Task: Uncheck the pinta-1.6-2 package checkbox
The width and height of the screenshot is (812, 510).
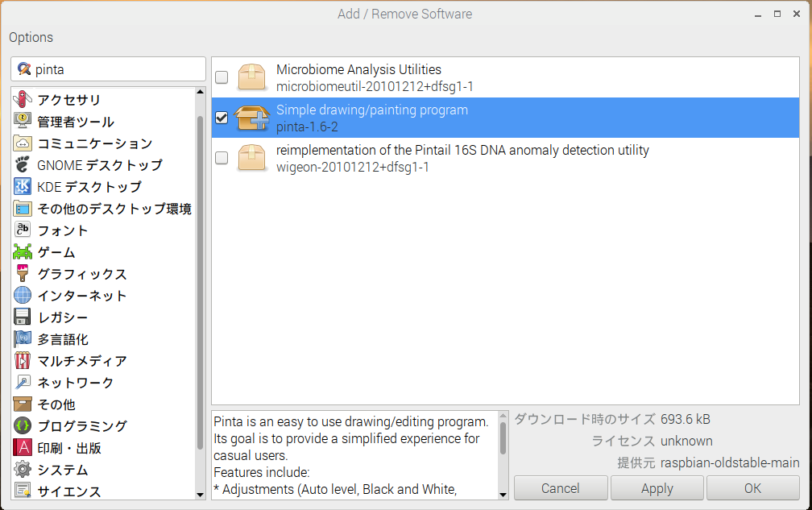Action: (x=222, y=118)
